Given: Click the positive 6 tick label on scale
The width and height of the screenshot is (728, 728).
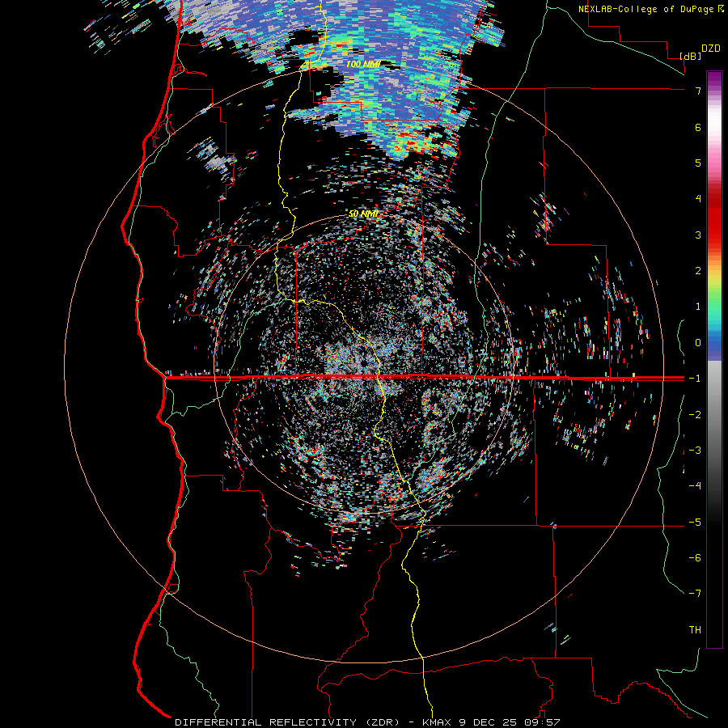Looking at the screenshot, I should [698, 127].
